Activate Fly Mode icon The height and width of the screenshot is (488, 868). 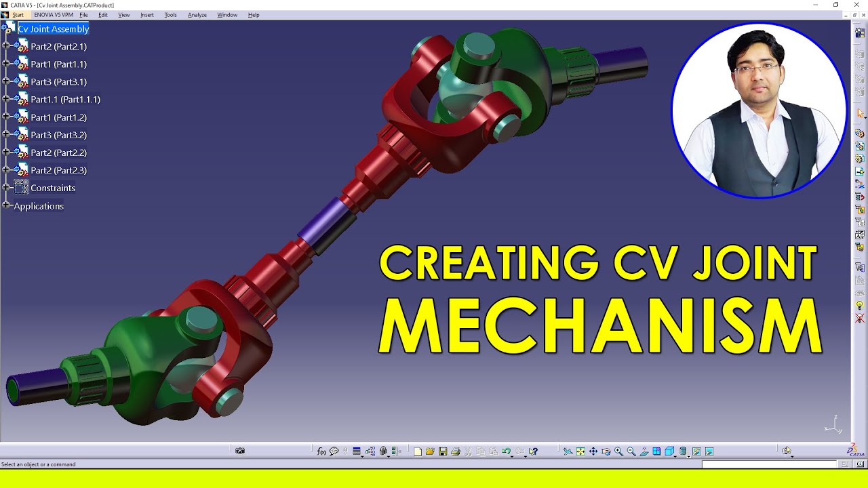coord(567,451)
